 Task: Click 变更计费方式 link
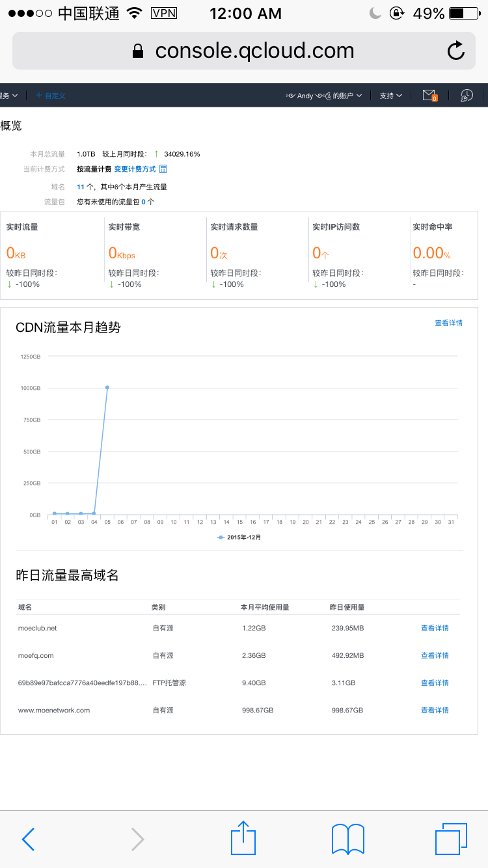coord(135,169)
